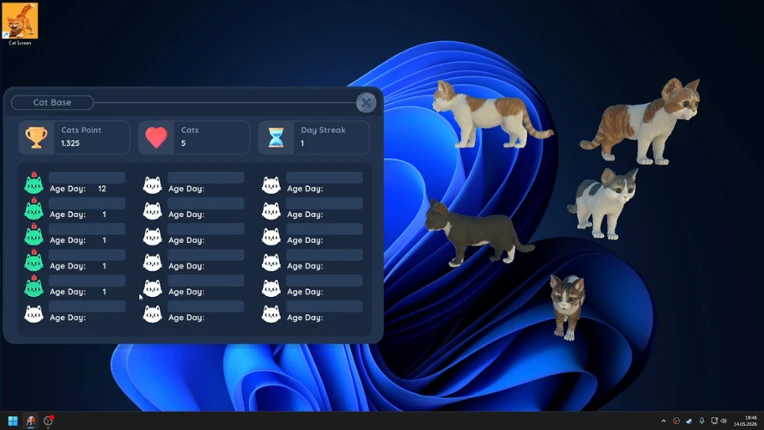The image size is (764, 430).
Task: Click the taskbar clock and date
Action: (x=746, y=421)
